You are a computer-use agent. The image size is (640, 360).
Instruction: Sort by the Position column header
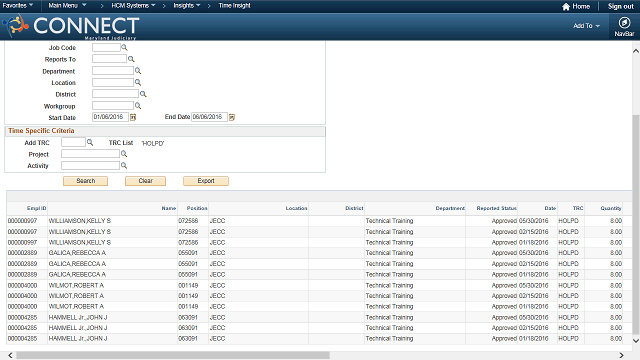pyautogui.click(x=197, y=208)
